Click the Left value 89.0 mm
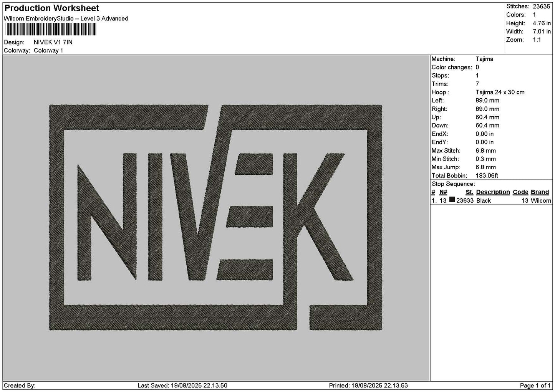Image resolution: width=555 pixels, height=392 pixels. tap(487, 101)
